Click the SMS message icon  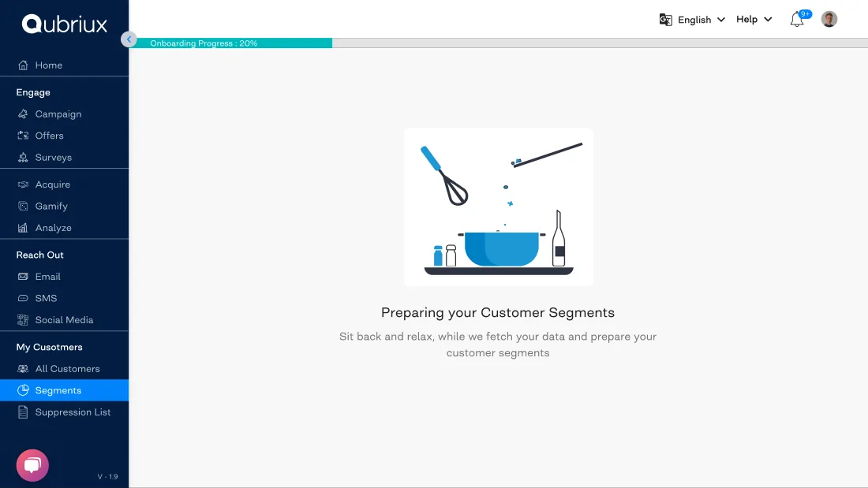pyautogui.click(x=23, y=298)
